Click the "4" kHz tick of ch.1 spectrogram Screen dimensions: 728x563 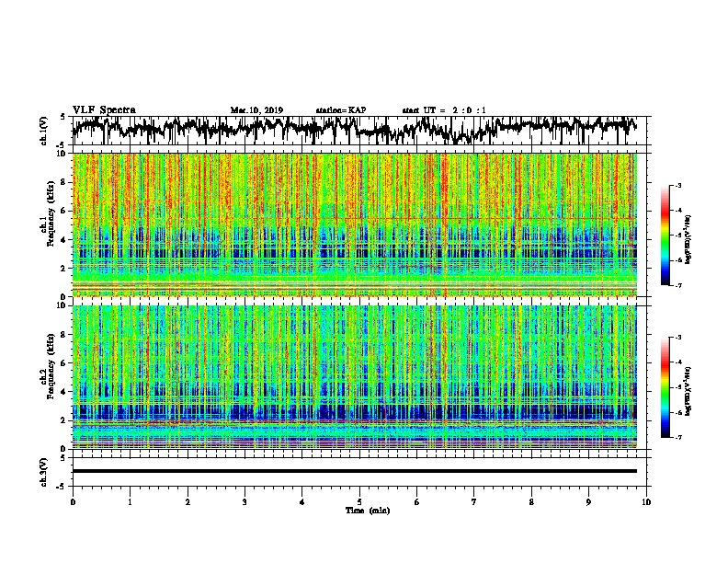click(x=64, y=239)
